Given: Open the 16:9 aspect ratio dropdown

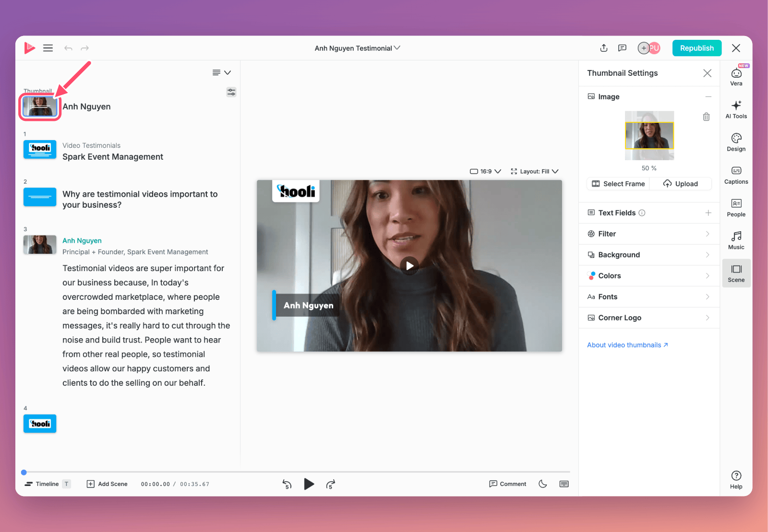Looking at the screenshot, I should pos(485,171).
